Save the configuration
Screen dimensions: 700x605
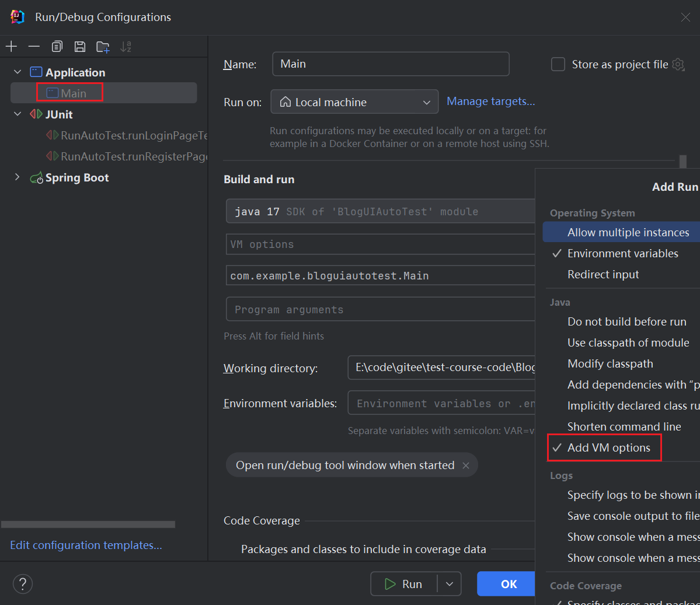pos(80,47)
